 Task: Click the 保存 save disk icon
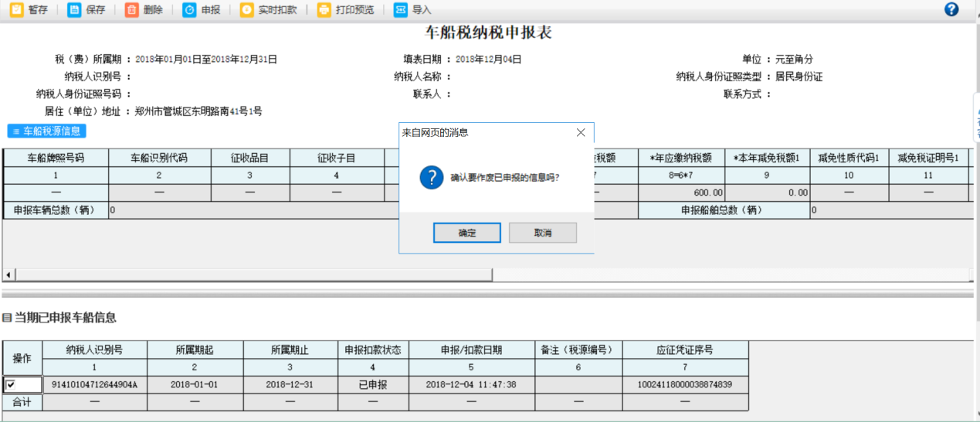coord(74,9)
